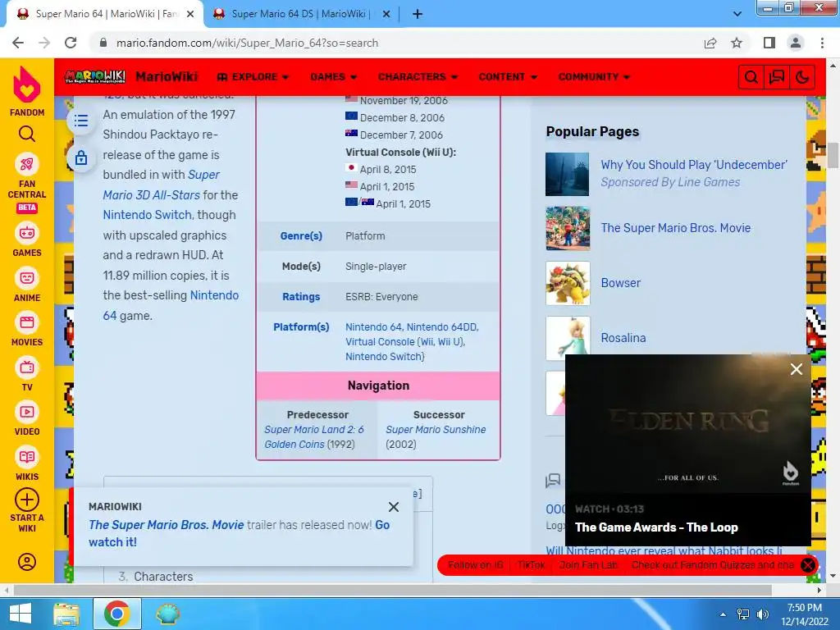
Task: Open the Anime icon in Fandom sidebar
Action: 27,278
